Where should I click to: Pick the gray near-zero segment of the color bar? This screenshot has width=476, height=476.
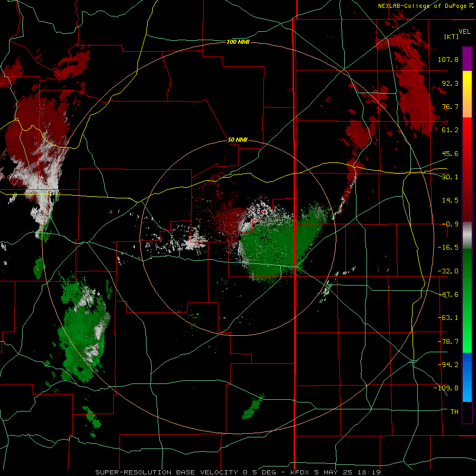(467, 235)
